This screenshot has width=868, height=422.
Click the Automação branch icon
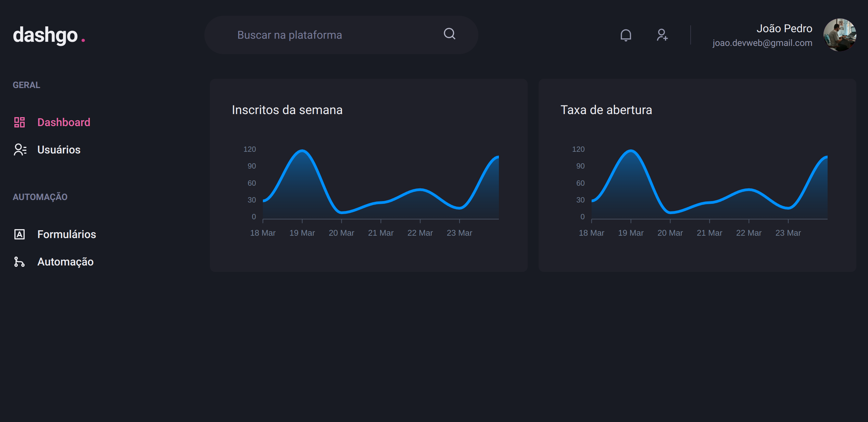point(19,262)
